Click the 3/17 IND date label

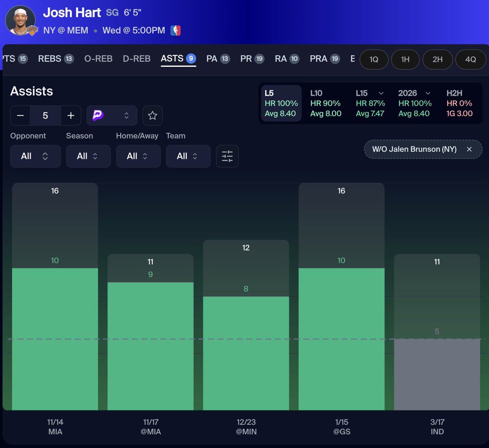[437, 427]
